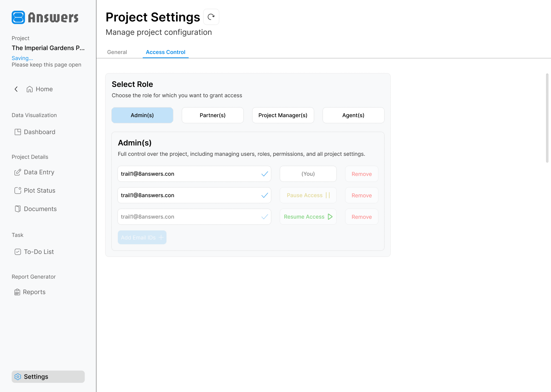This screenshot has height=392, width=551.
Task: Click checkmark icon in second email field
Action: [x=264, y=195]
